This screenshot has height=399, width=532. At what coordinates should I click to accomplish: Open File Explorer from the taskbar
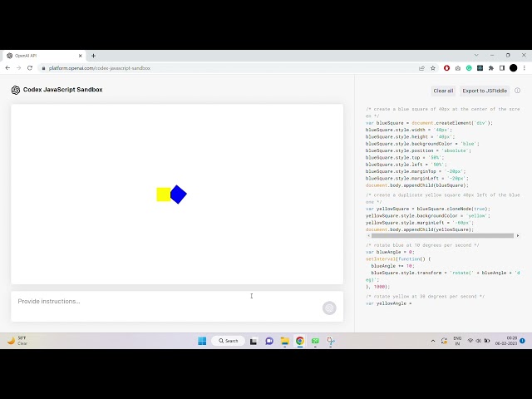pyautogui.click(x=284, y=341)
